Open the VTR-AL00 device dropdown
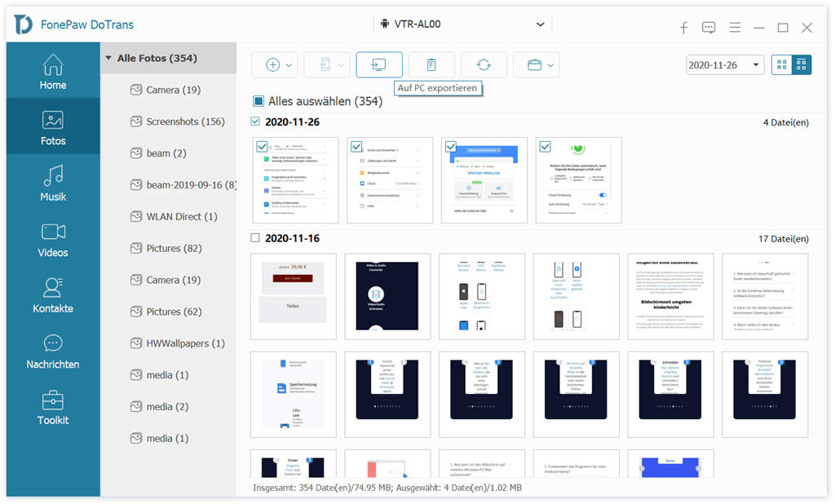The height and width of the screenshot is (504, 835). 462,24
